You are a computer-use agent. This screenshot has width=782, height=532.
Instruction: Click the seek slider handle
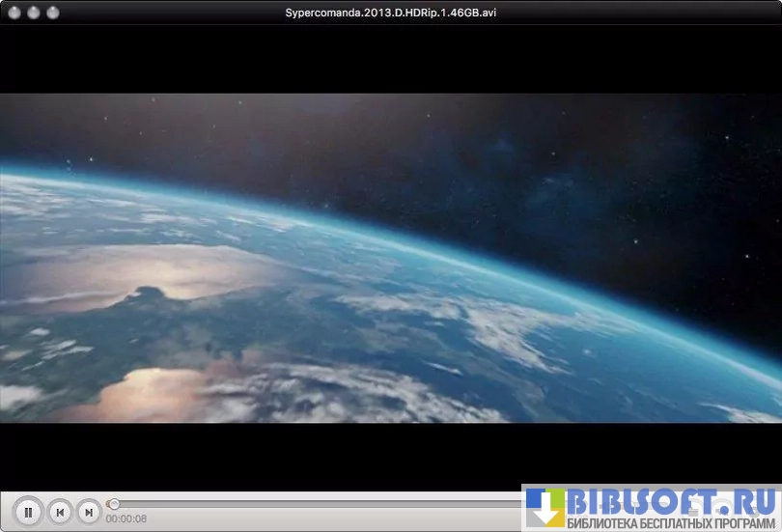click(x=114, y=504)
